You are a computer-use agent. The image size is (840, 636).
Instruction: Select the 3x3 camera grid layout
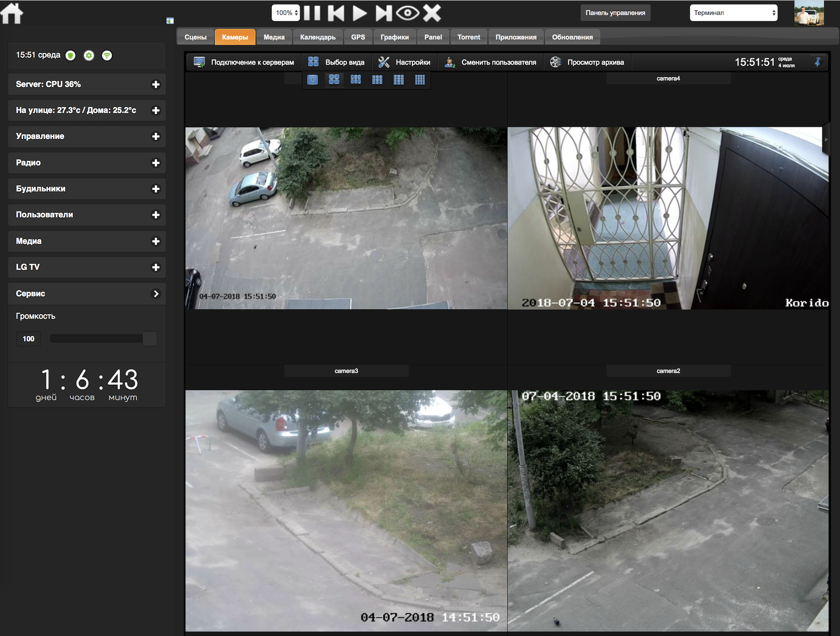pyautogui.click(x=378, y=80)
